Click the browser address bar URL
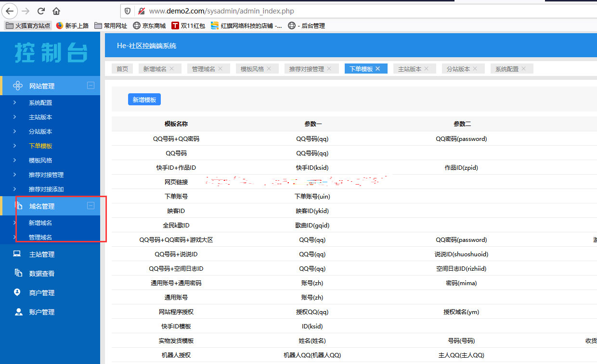Viewport: 597px width, 364px height. 221,11
